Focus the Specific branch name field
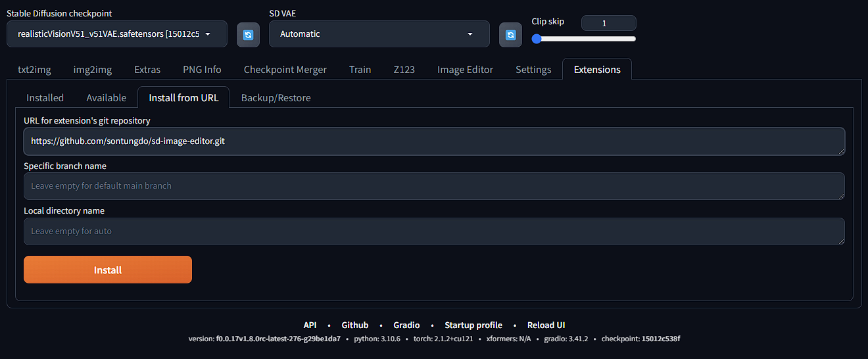868x359 pixels. (x=434, y=186)
